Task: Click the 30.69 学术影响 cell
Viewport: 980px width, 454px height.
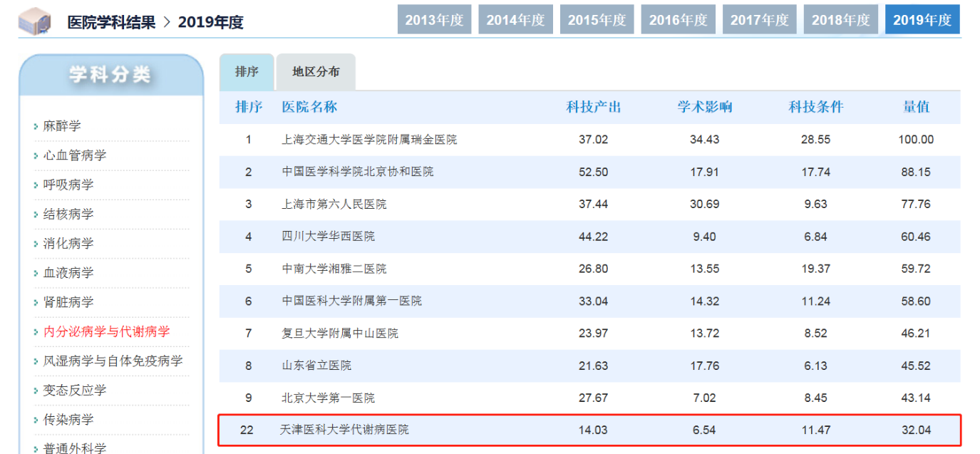Action: pos(704,204)
